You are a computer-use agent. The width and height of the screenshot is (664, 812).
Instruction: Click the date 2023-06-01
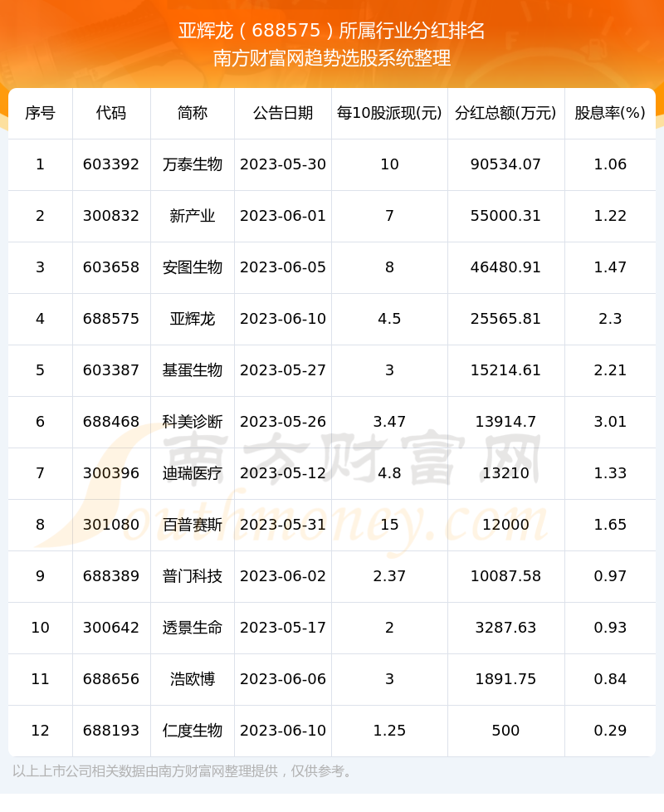point(282,215)
